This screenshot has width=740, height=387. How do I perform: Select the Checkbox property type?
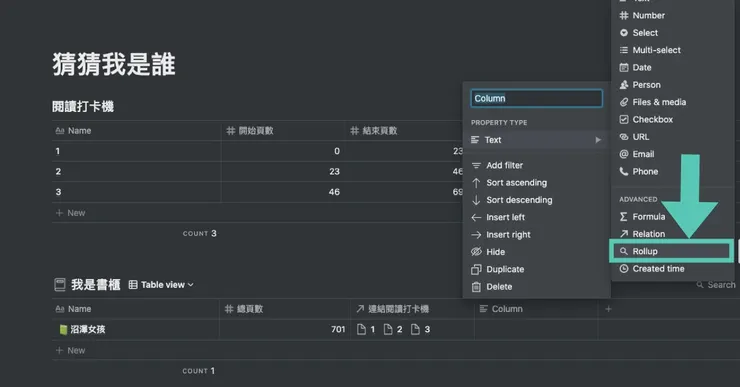[x=672, y=119]
